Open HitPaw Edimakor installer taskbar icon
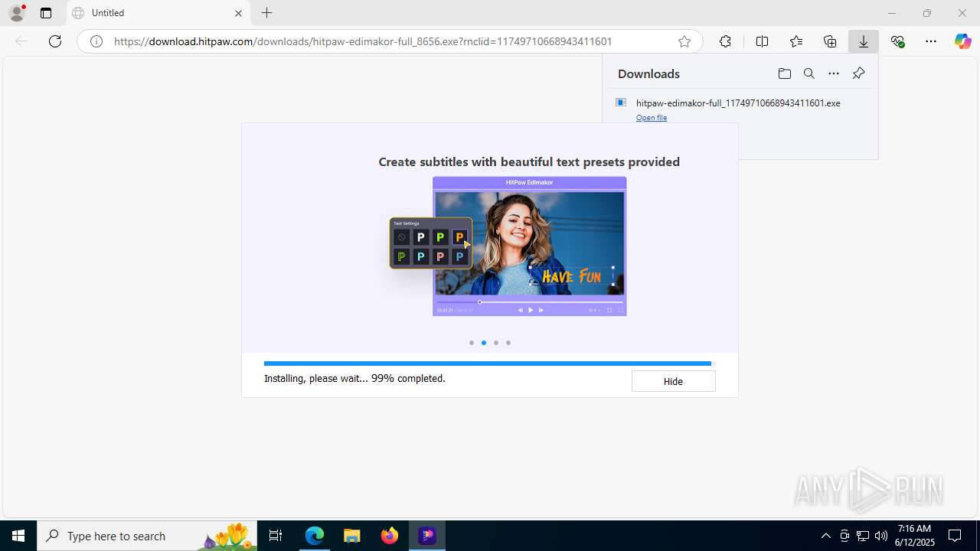This screenshot has height=551, width=980. point(427,536)
